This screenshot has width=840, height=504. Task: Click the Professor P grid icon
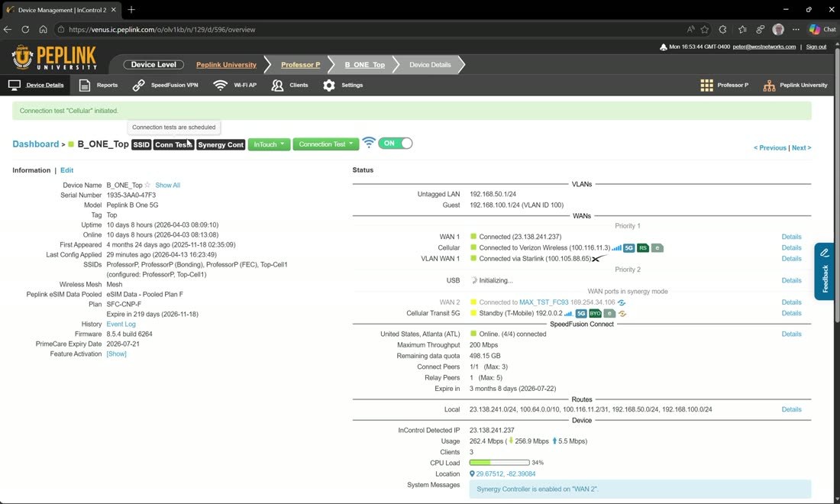click(706, 86)
